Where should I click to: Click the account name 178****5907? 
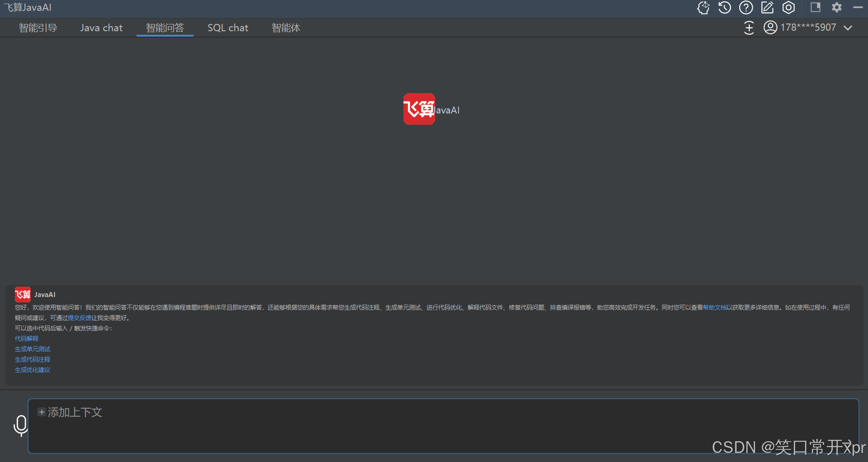click(808, 28)
